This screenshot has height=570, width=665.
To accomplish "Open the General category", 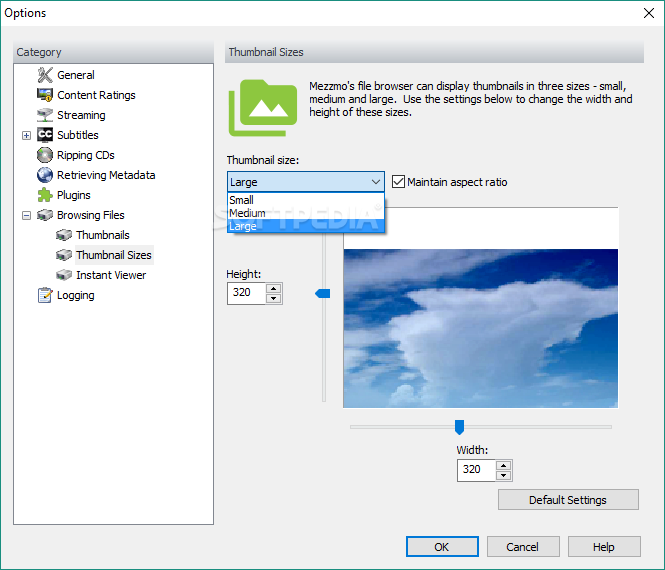I will click(x=76, y=75).
